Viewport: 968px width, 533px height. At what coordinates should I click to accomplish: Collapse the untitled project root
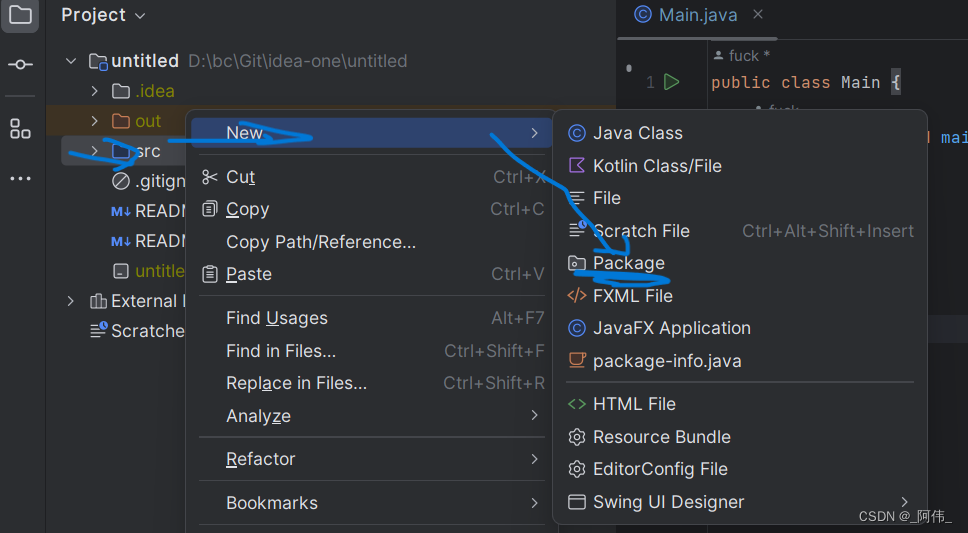click(71, 61)
